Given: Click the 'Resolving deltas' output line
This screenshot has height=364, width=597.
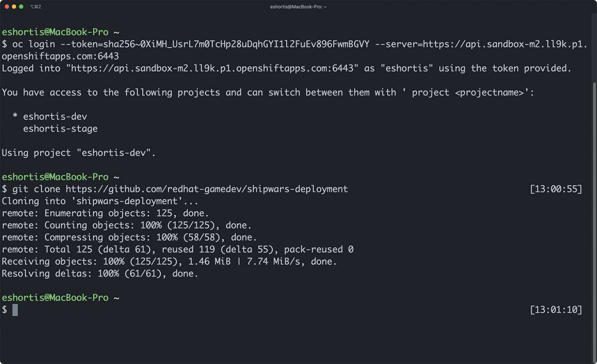Looking at the screenshot, I should pos(99,274).
